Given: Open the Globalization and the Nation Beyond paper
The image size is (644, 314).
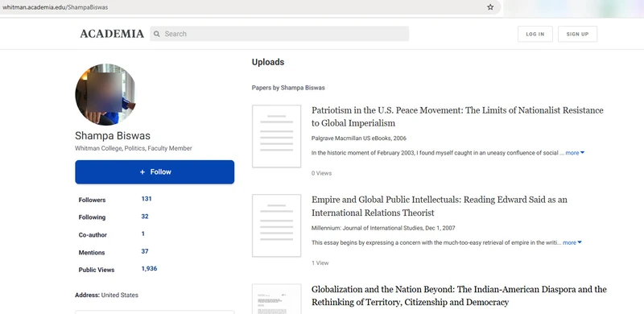Looking at the screenshot, I should (x=459, y=296).
